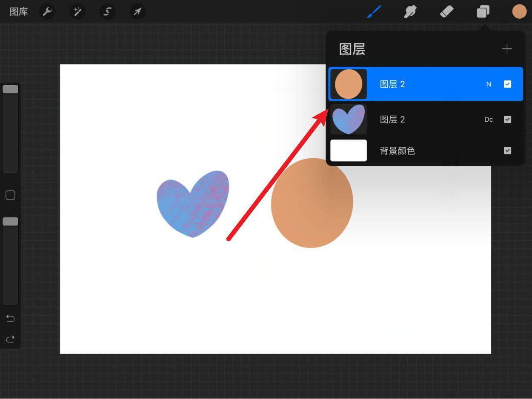The width and height of the screenshot is (532, 399).
Task: Select the heart layer named 图层 2
Action: click(x=404, y=119)
